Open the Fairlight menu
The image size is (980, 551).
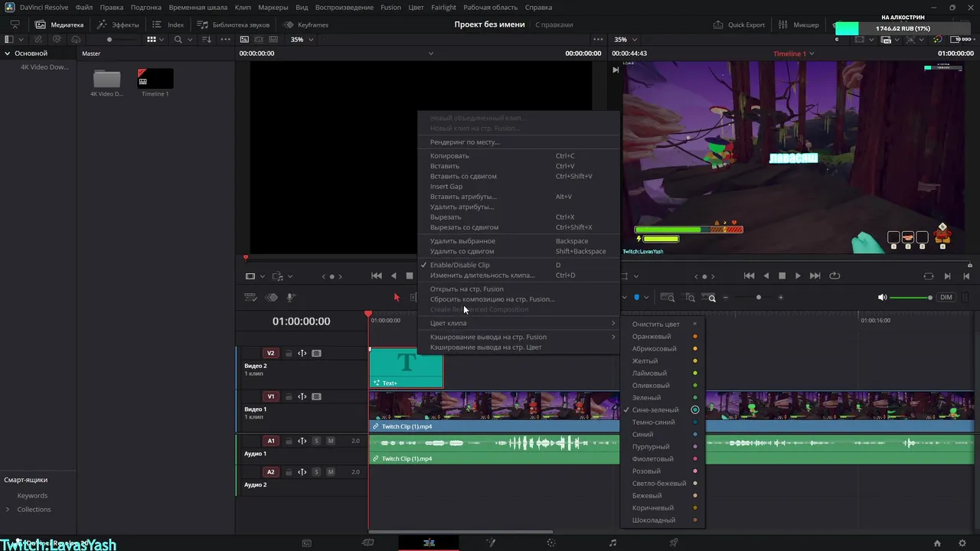point(443,7)
